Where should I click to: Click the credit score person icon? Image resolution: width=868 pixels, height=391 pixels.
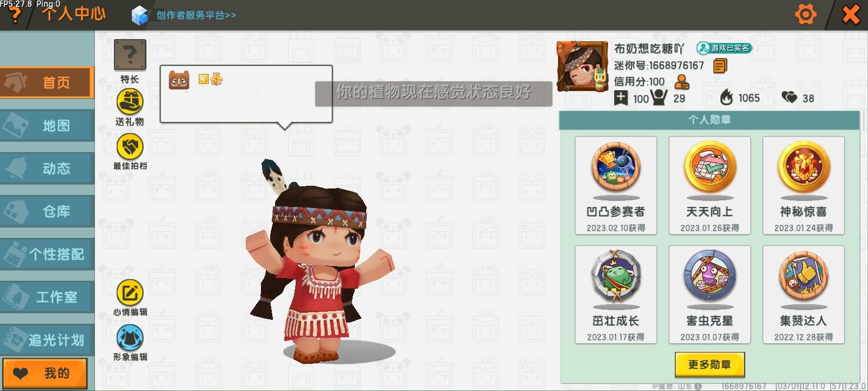[x=681, y=82]
